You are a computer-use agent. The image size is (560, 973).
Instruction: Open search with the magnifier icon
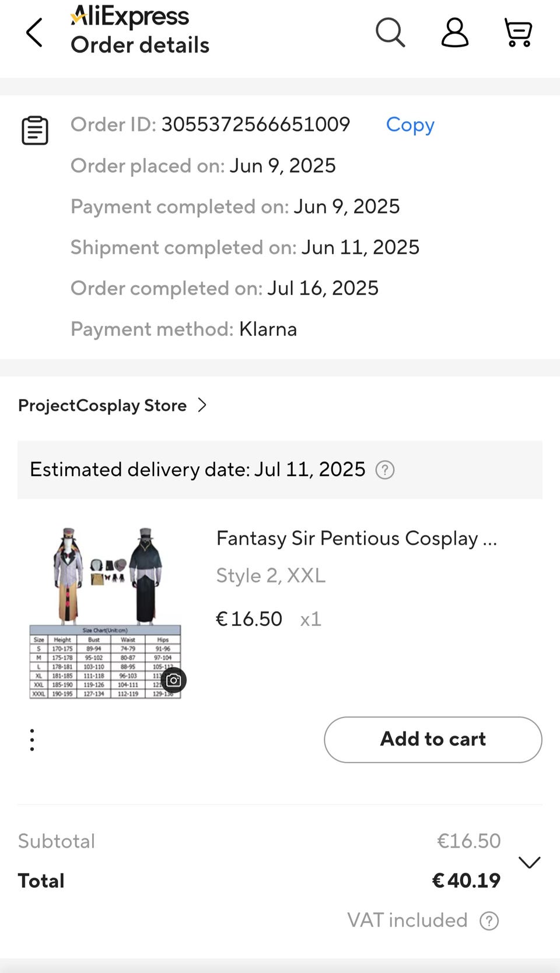click(x=390, y=32)
